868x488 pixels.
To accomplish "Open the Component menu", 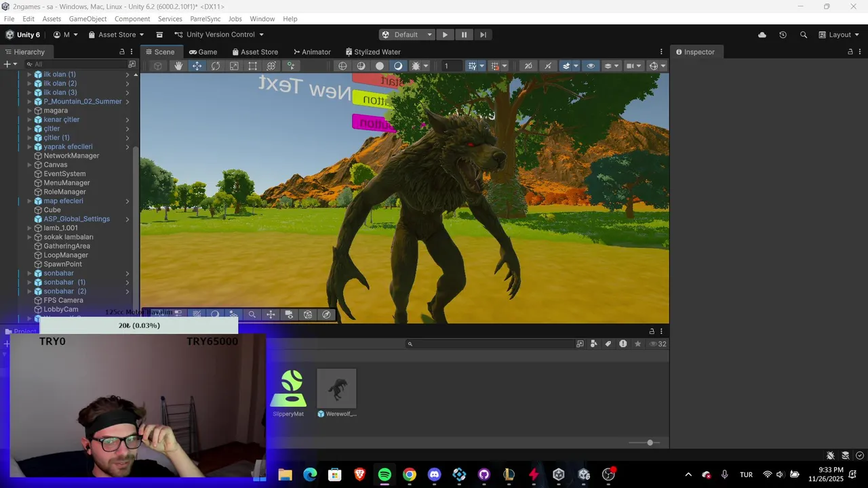I will coord(132,19).
